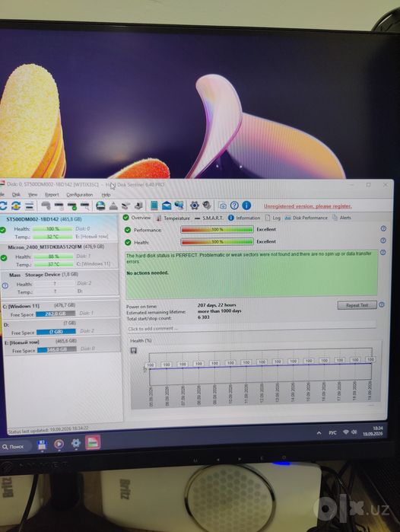Viewport: 400px width, 532px height.
Task: Click help icon beside Health Excellent row
Action: click(x=383, y=241)
